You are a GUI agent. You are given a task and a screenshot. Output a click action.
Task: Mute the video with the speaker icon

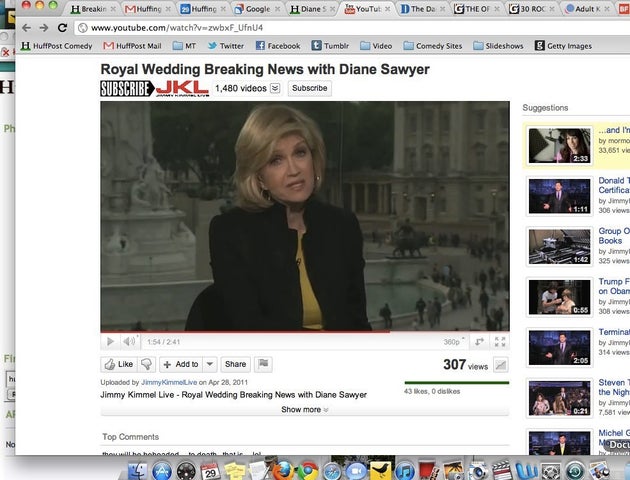(129, 342)
